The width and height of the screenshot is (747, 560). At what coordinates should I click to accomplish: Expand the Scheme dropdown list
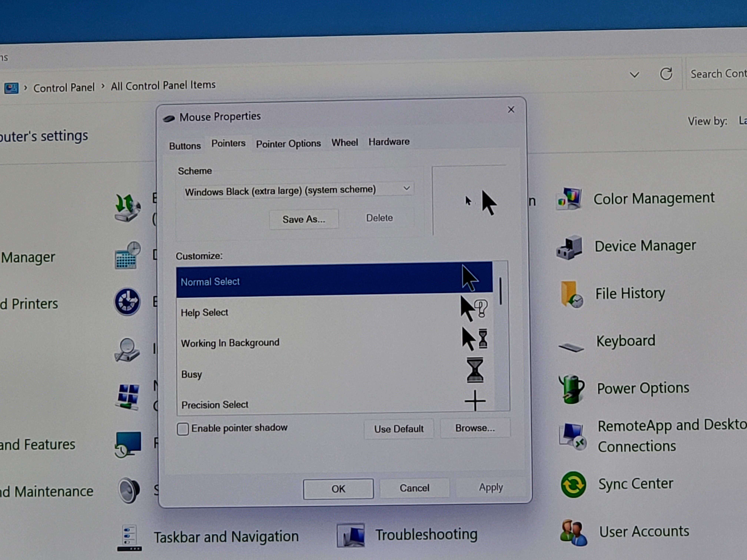click(407, 188)
